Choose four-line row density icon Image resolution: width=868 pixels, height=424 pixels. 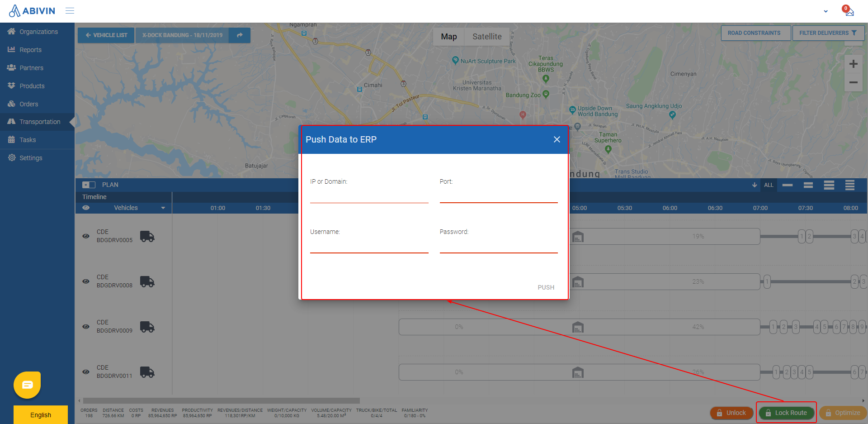point(850,185)
